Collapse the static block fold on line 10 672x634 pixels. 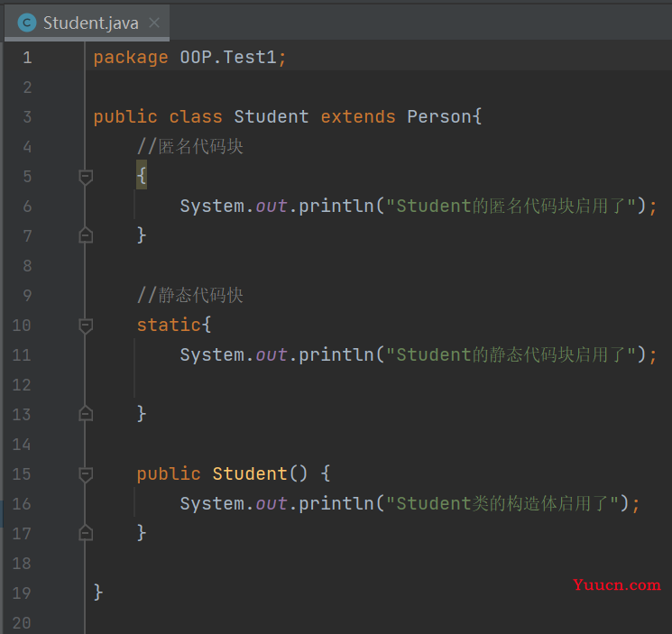86,326
